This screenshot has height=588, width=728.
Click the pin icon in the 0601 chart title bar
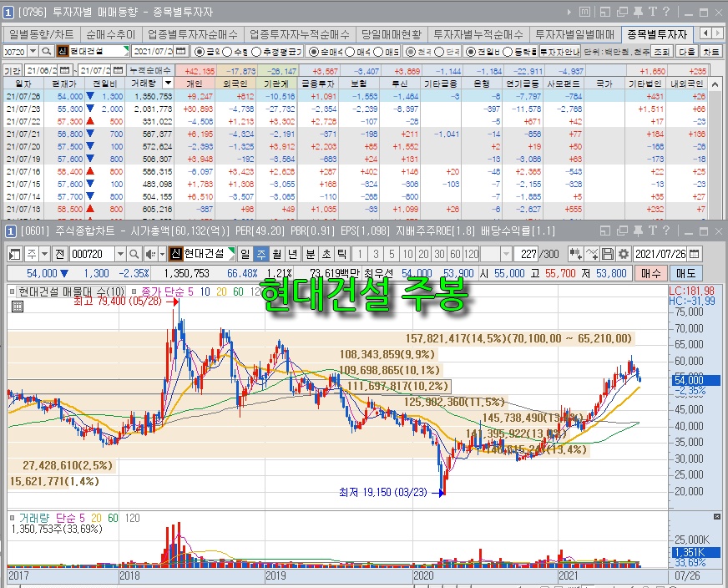tap(638, 231)
